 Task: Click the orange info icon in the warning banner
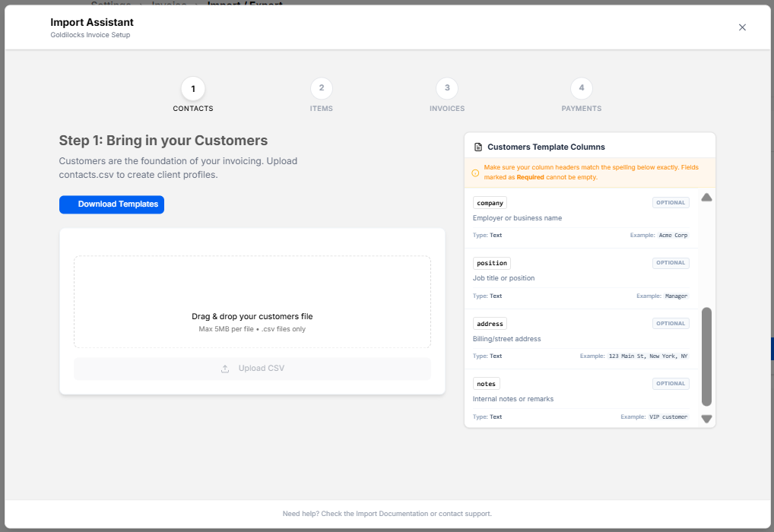[x=475, y=173]
